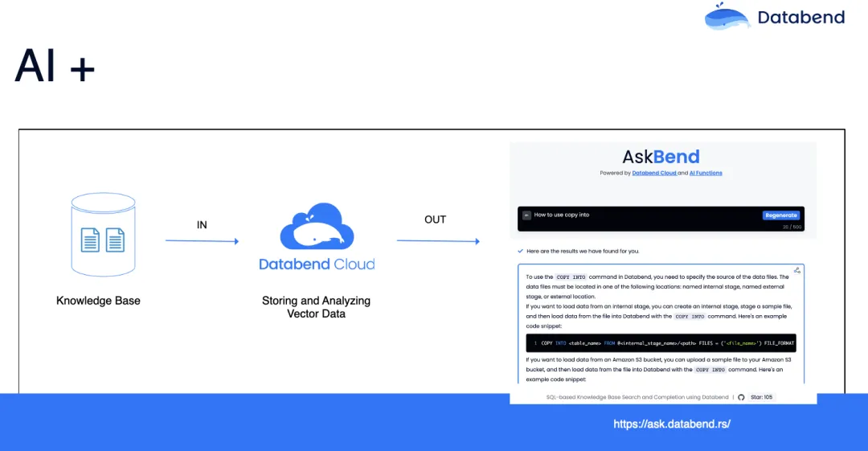Viewport: 868px width, 451px height.
Task: Click the GitHub icon beside Star count
Action: pyautogui.click(x=741, y=397)
